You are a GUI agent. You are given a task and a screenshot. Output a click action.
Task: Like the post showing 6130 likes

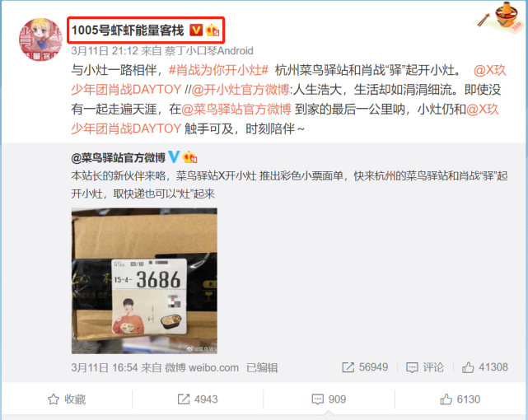[460, 399]
